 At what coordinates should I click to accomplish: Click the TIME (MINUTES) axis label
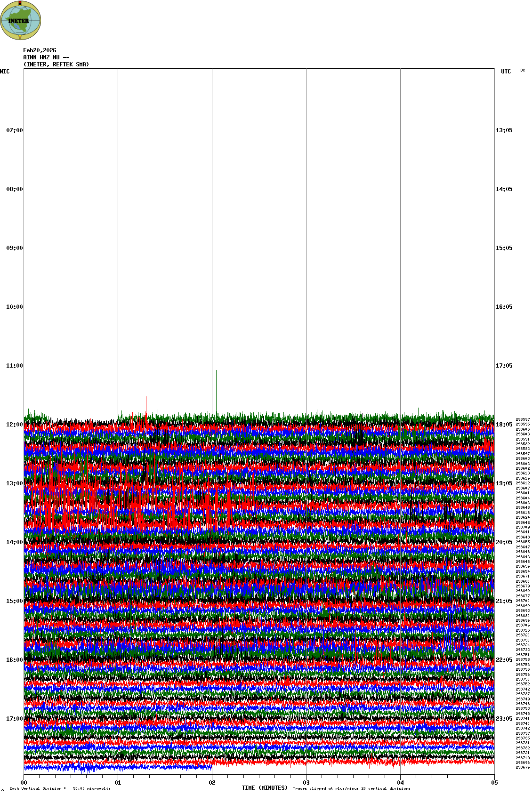click(x=265, y=788)
